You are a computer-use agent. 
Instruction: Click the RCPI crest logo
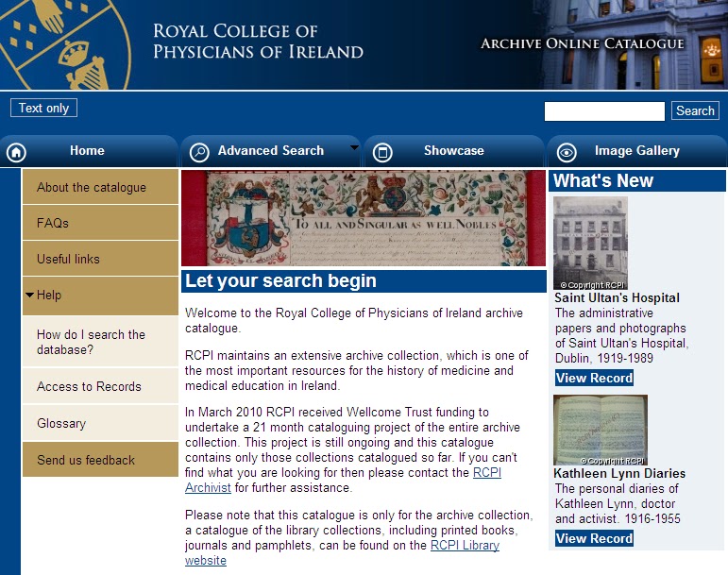point(65,44)
